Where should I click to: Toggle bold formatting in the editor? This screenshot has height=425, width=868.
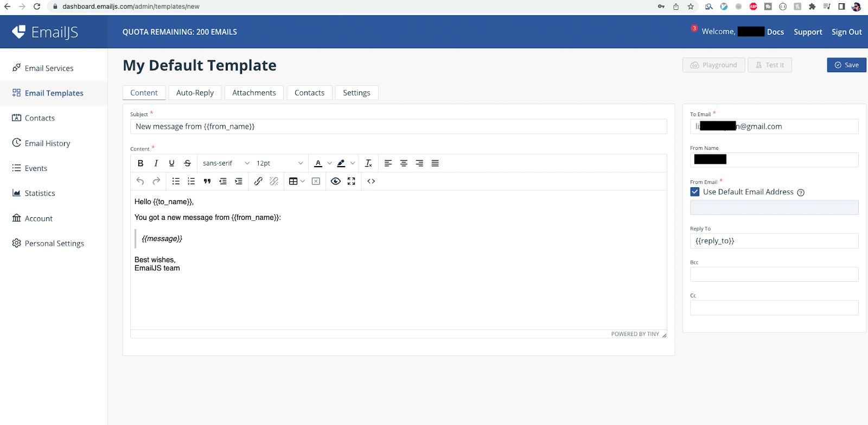tap(141, 163)
